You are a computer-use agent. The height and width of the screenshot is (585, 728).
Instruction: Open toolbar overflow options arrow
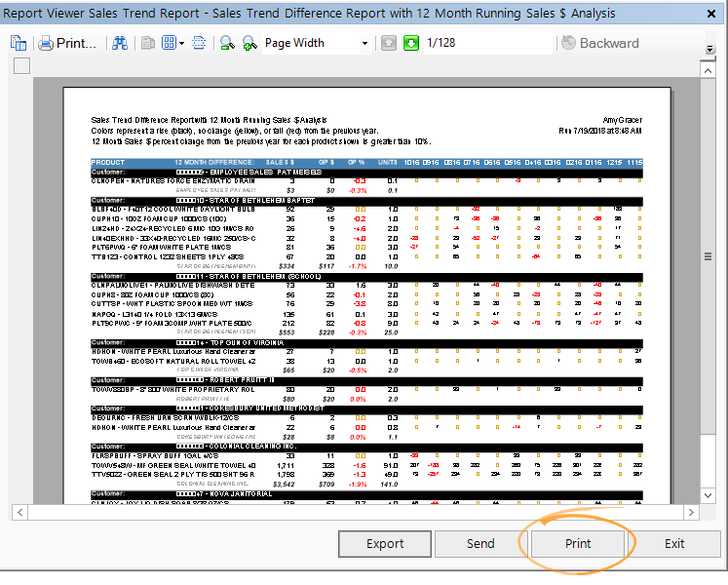(709, 49)
